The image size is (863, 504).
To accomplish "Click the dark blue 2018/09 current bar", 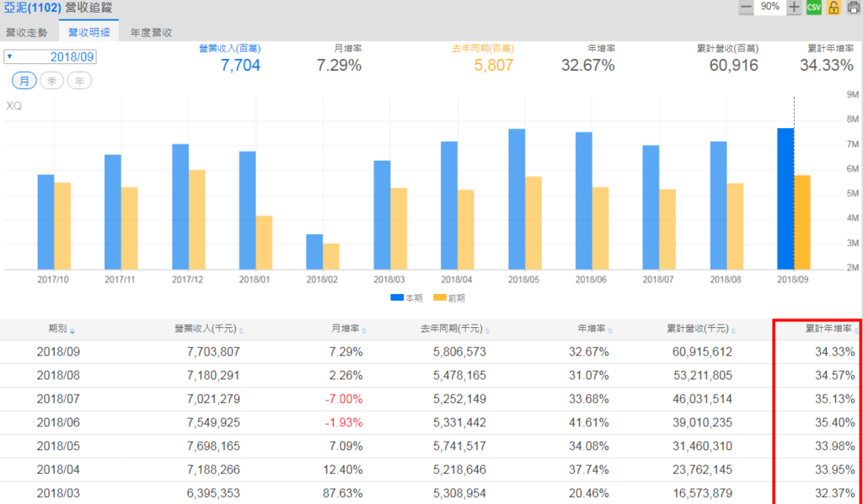I will 785,199.
